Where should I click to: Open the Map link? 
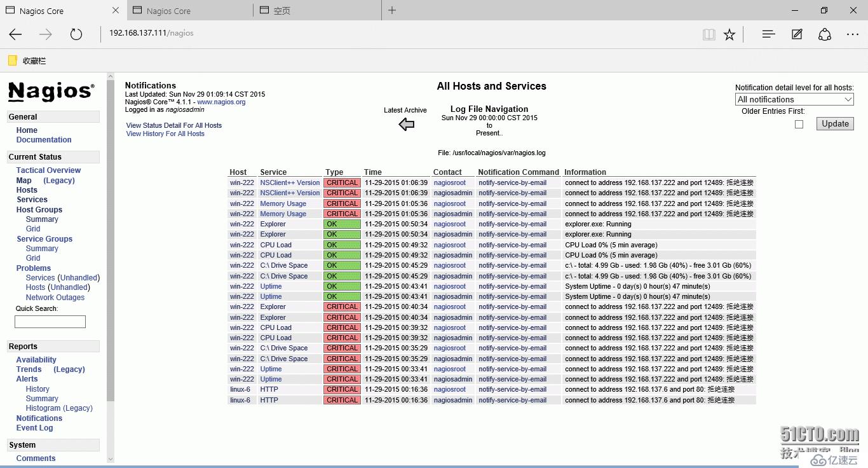pyautogui.click(x=24, y=181)
